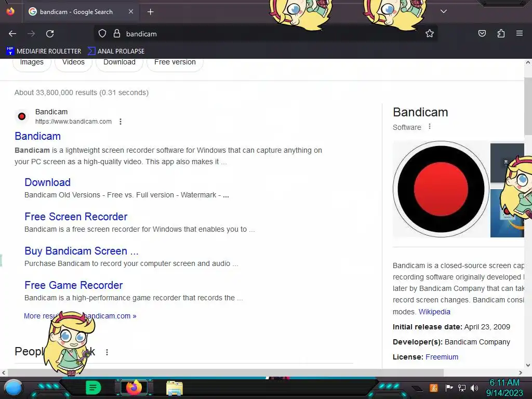Click the horizontal scrollbar thumb

[x=225, y=373]
